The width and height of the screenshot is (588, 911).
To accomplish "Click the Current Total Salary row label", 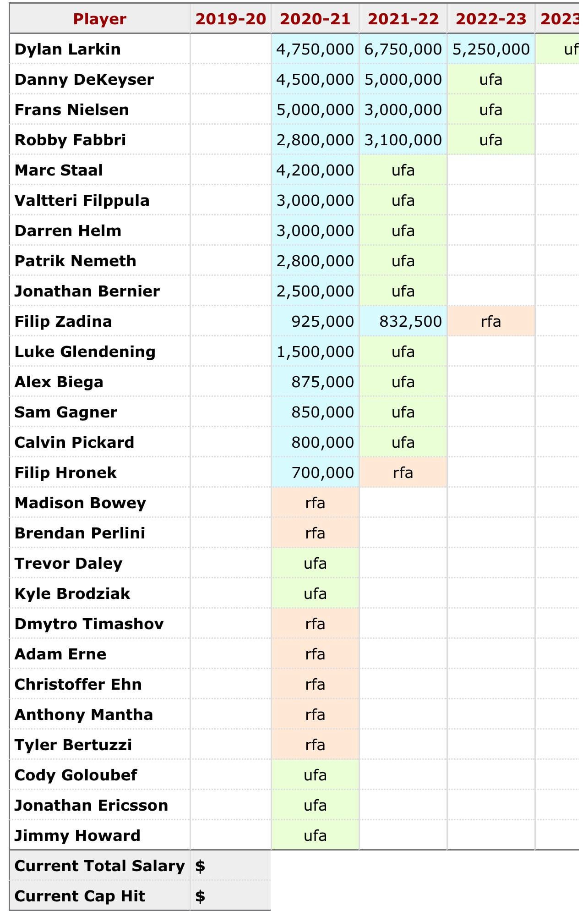I will (99, 866).
